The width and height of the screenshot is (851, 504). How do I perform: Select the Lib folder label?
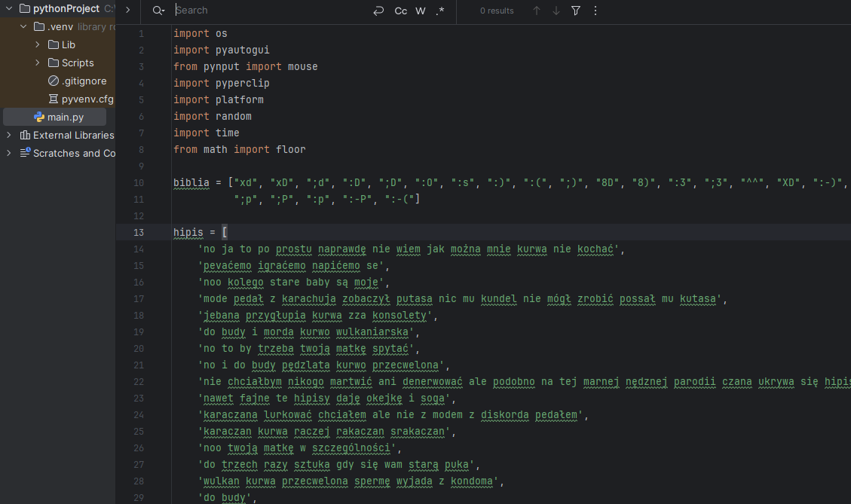pos(69,44)
